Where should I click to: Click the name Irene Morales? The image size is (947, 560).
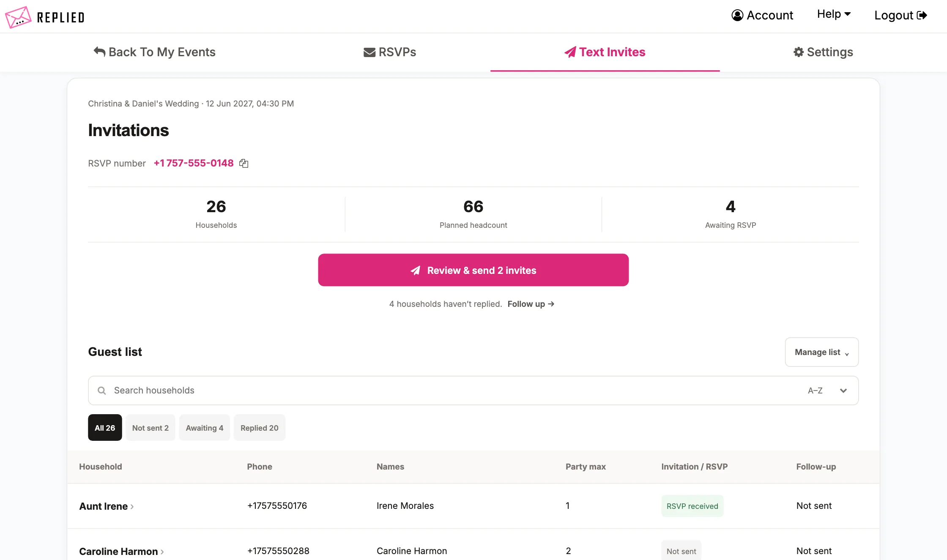coord(405,505)
